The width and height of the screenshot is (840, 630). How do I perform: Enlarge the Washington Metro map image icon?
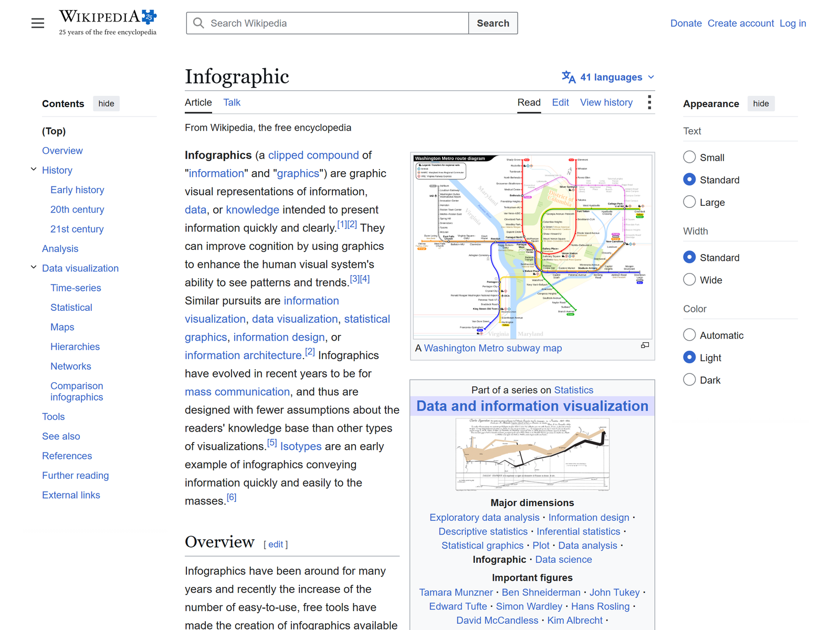645,345
